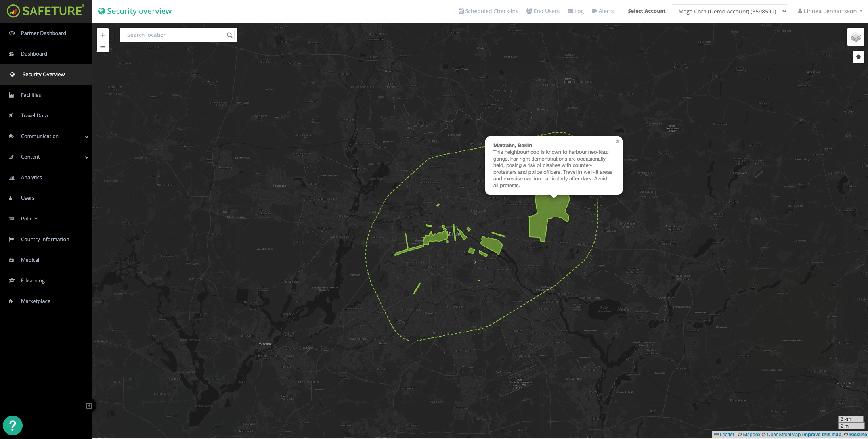Open Linnea Lennartsson user menu
Screen dimensions: 868x439
click(x=830, y=11)
